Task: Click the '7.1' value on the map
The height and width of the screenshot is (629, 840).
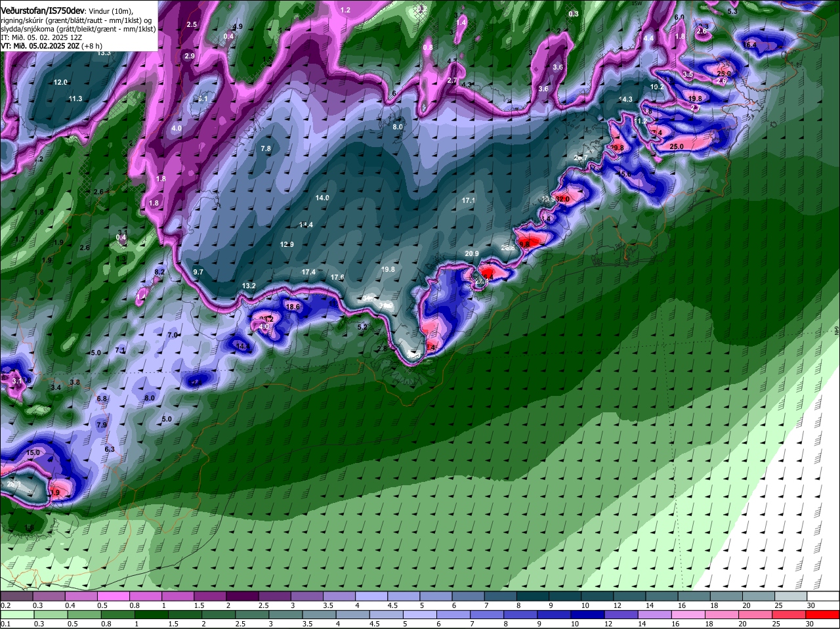Action: point(120,350)
